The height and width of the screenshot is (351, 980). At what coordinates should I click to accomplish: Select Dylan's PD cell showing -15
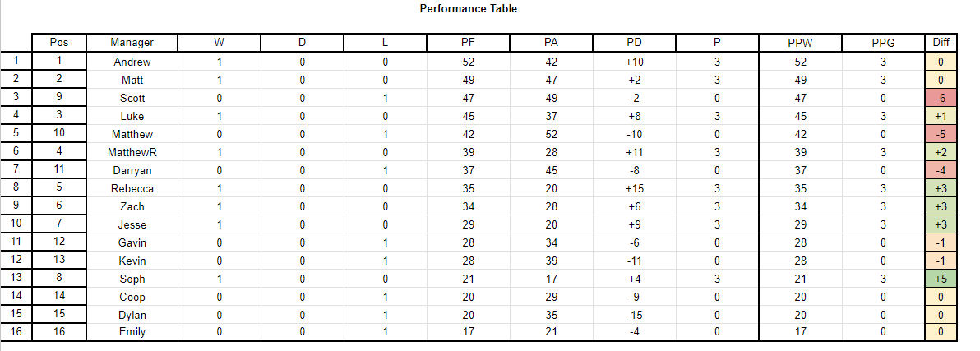(x=635, y=315)
